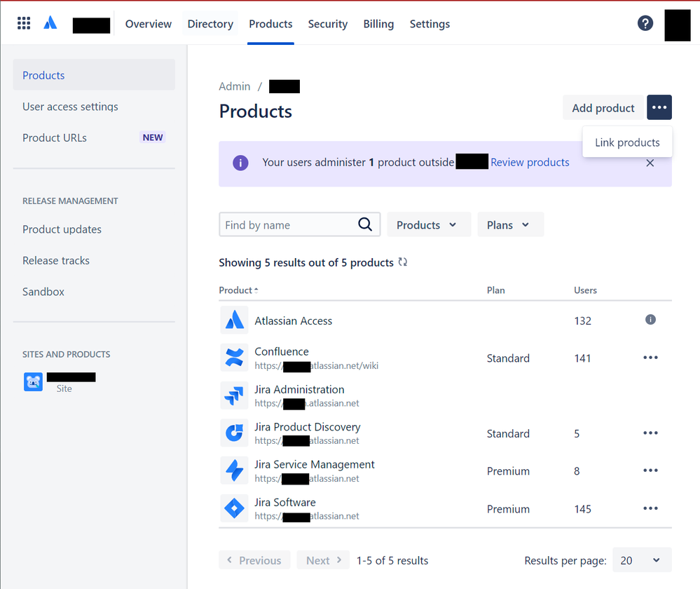Click the Add product button
Viewport: 700px width, 589px height.
coord(603,108)
